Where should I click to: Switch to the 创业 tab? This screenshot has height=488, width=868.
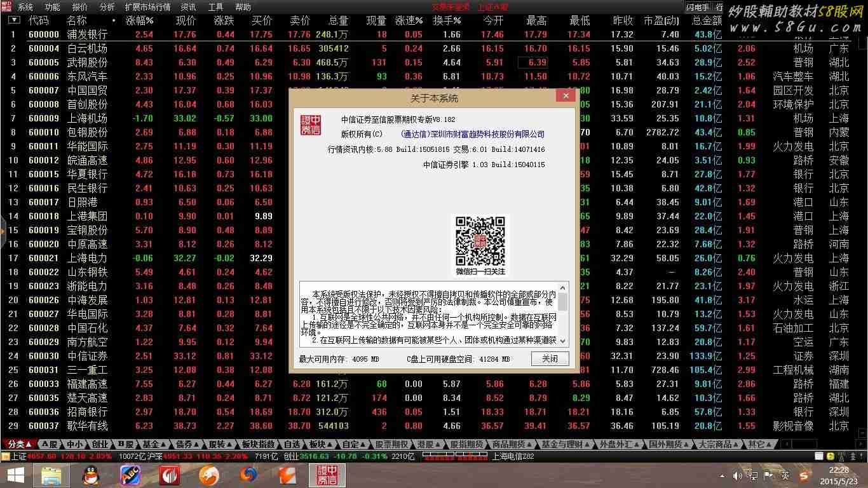click(x=100, y=444)
